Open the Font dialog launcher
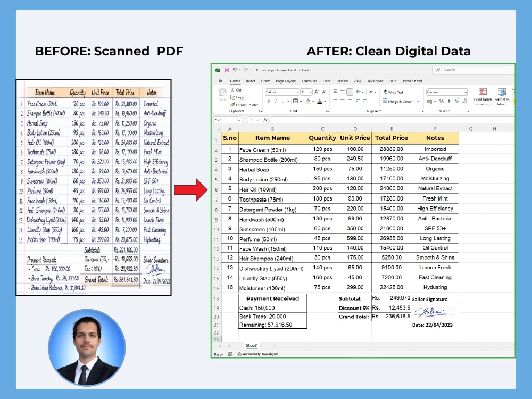Image resolution: width=532 pixels, height=399 pixels. pyautogui.click(x=327, y=111)
